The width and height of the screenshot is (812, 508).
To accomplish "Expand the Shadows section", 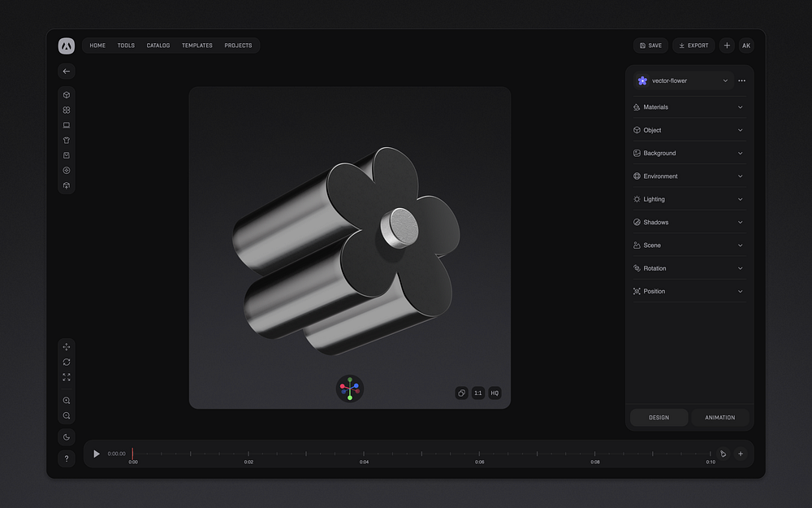I will click(x=689, y=222).
